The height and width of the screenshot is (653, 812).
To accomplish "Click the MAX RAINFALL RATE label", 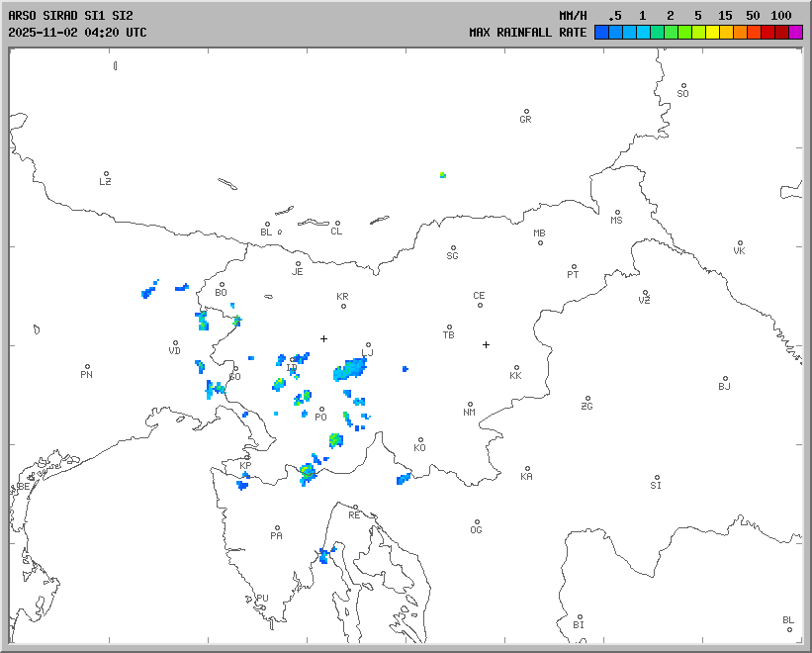I will [x=527, y=33].
